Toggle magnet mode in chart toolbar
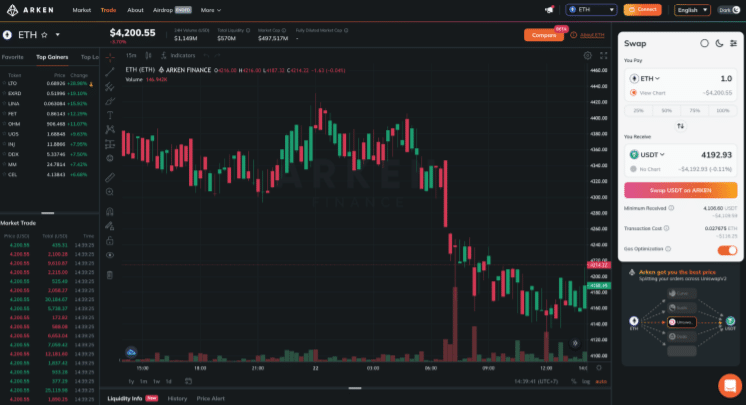This screenshot has width=746, height=405. point(110,211)
